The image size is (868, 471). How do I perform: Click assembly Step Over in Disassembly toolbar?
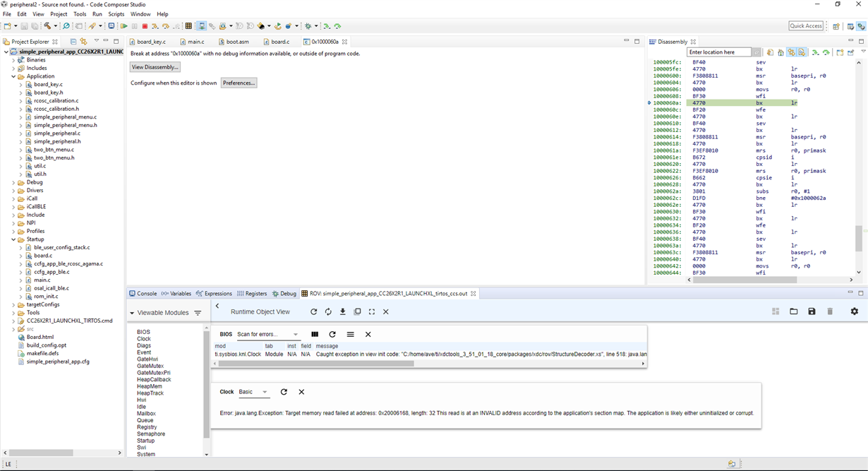pyautogui.click(x=826, y=52)
